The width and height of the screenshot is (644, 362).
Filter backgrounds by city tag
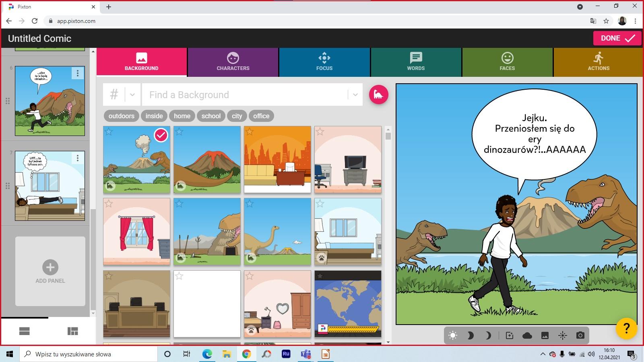click(237, 116)
